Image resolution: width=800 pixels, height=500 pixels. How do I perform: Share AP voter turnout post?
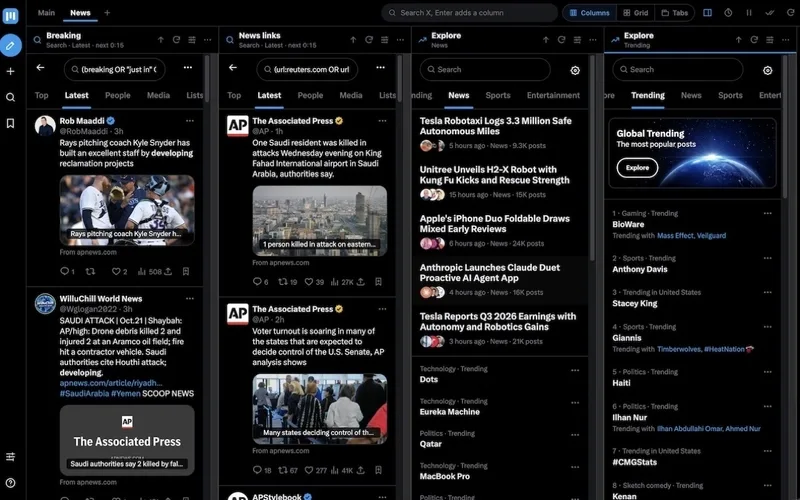[x=361, y=470]
